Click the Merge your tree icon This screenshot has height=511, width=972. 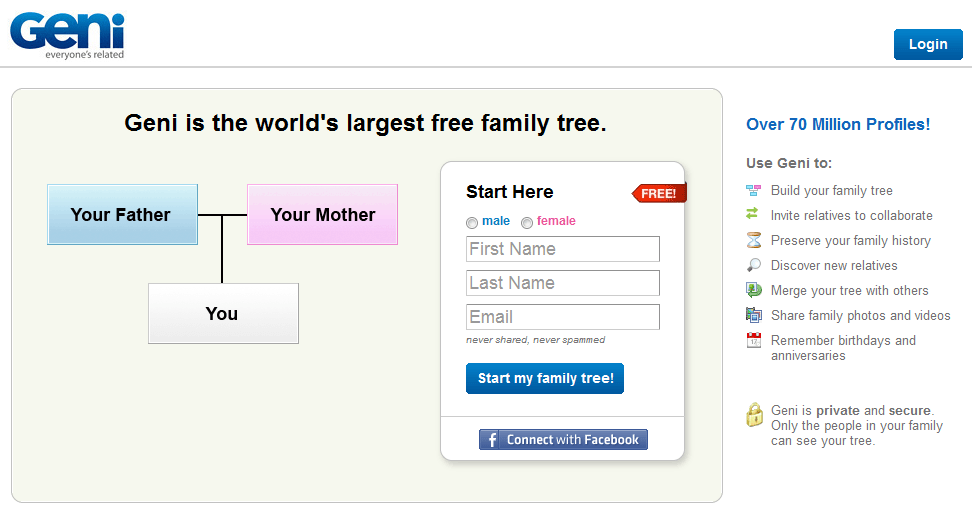(x=754, y=290)
